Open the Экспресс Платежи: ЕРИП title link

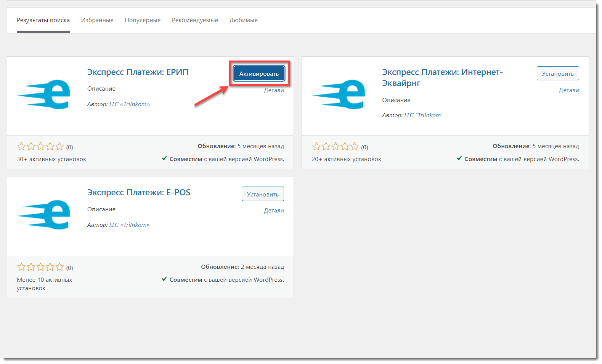[138, 72]
